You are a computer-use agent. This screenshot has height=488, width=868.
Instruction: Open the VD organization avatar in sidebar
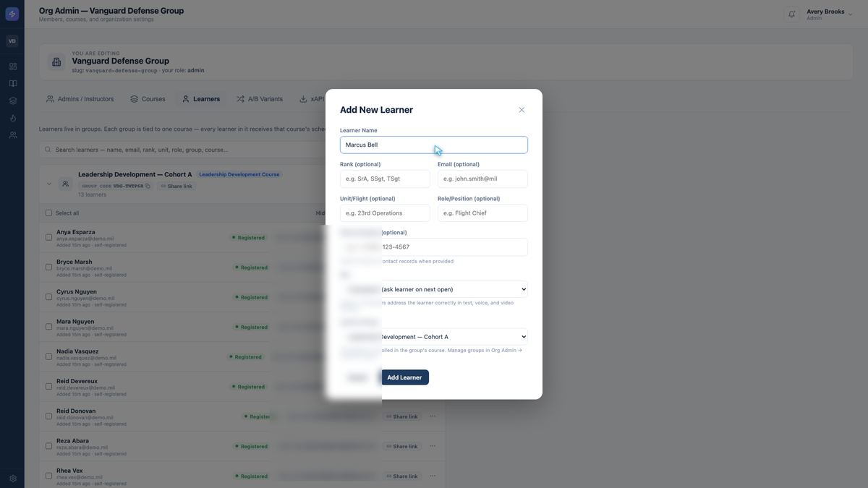click(x=12, y=41)
